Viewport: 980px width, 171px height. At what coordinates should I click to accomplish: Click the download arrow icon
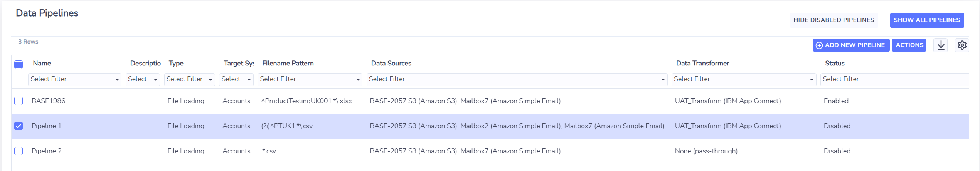941,45
